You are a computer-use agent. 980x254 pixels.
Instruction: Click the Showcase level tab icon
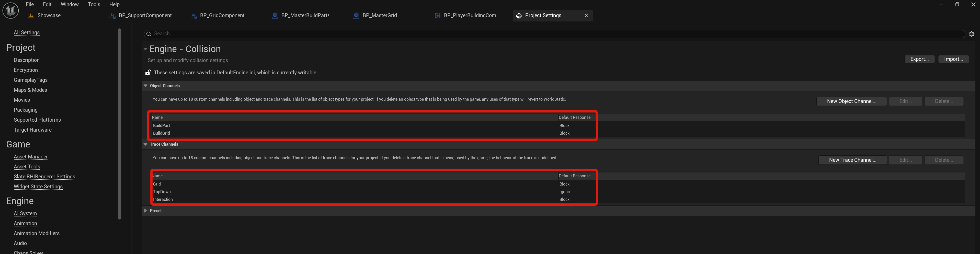(31, 16)
